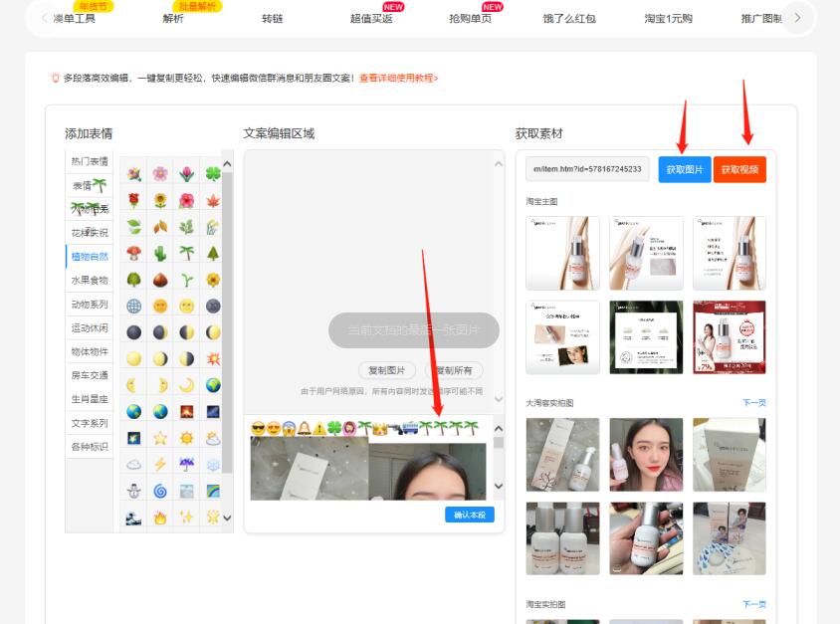Insert the sparkles emoji
This screenshot has width=840, height=624.
click(186, 518)
